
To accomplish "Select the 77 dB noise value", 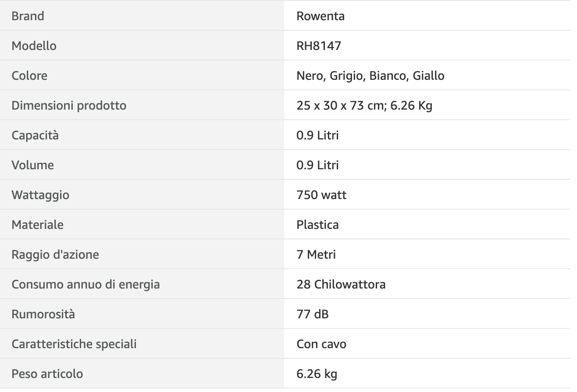I will pyautogui.click(x=313, y=314).
